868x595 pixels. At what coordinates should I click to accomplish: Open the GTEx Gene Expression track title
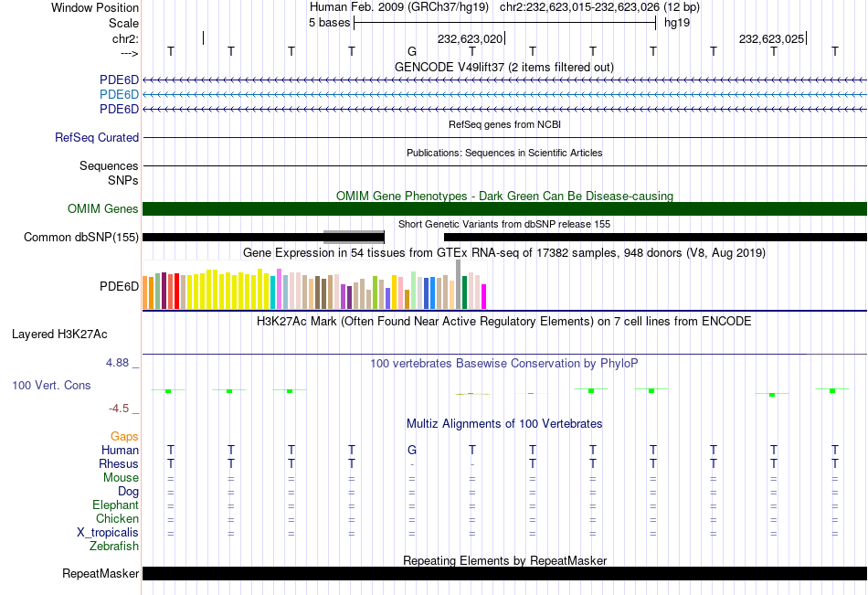coord(504,252)
